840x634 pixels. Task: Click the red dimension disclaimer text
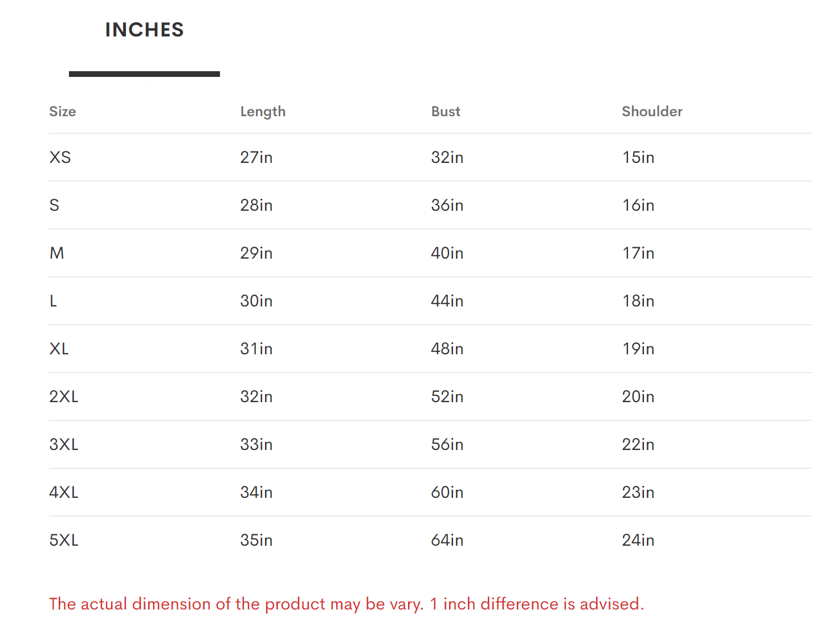tap(346, 604)
